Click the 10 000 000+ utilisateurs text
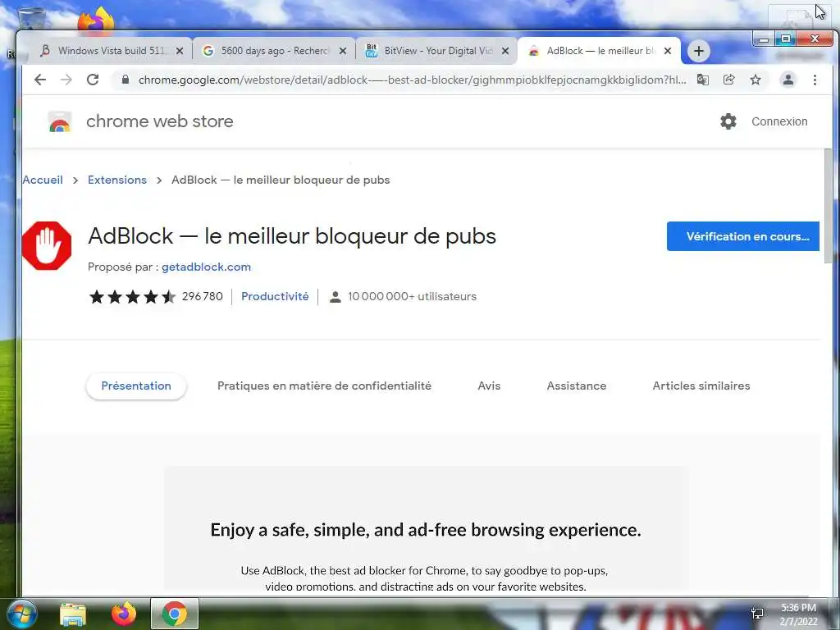Viewport: 840px width, 630px height. pos(412,296)
